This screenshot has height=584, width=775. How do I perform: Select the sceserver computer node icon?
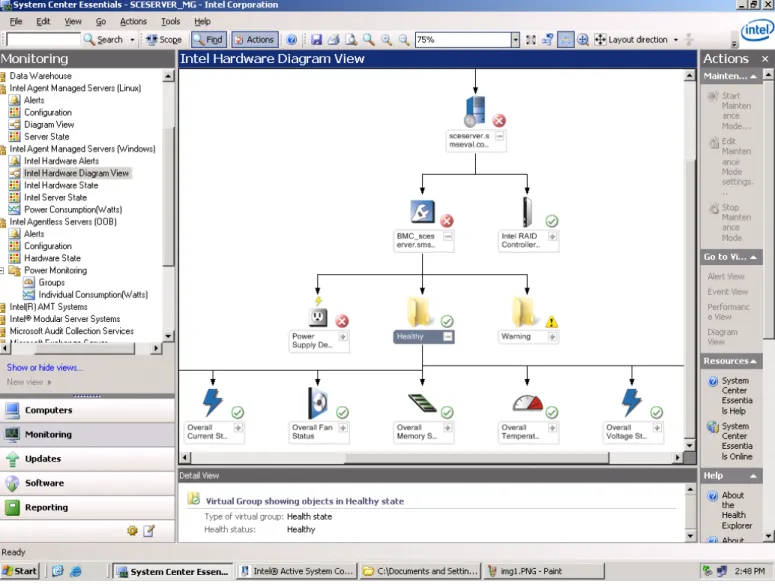[475, 111]
